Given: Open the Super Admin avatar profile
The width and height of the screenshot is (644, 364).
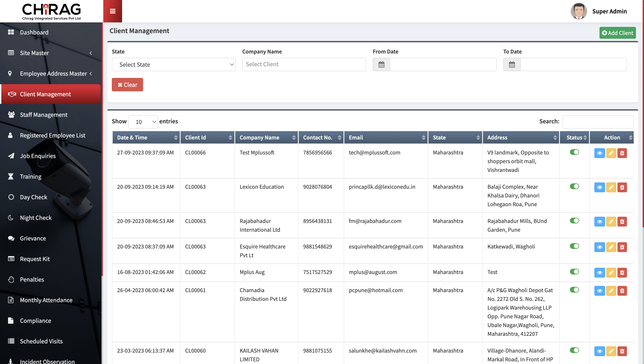Looking at the screenshot, I should coord(578,11).
